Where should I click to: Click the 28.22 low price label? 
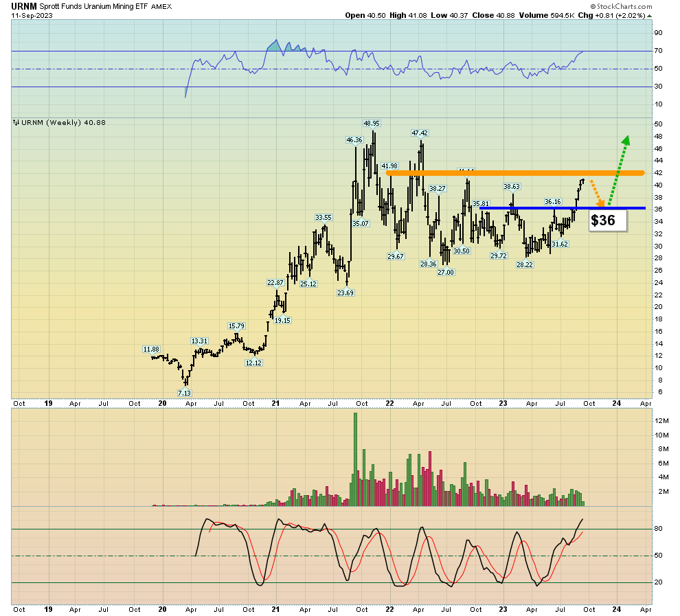click(524, 264)
